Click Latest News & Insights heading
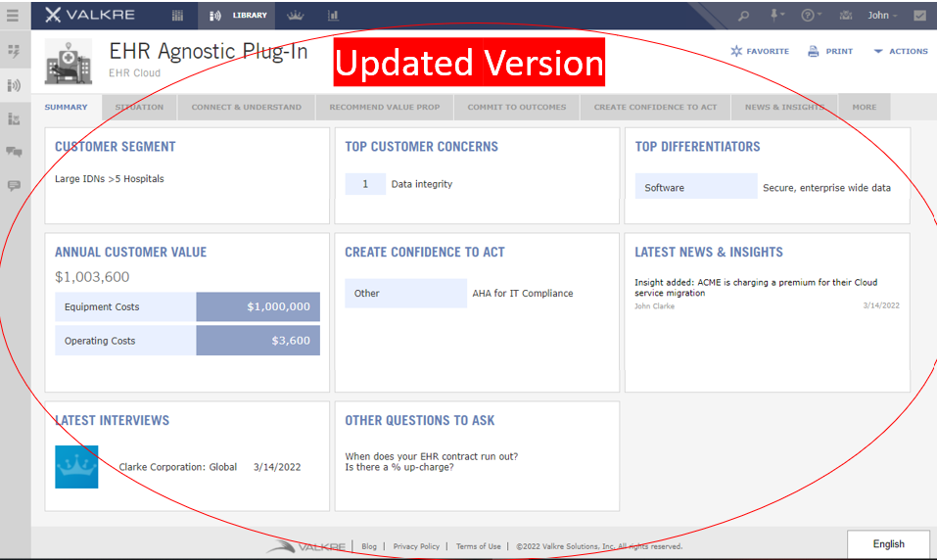The image size is (937, 560). point(709,253)
